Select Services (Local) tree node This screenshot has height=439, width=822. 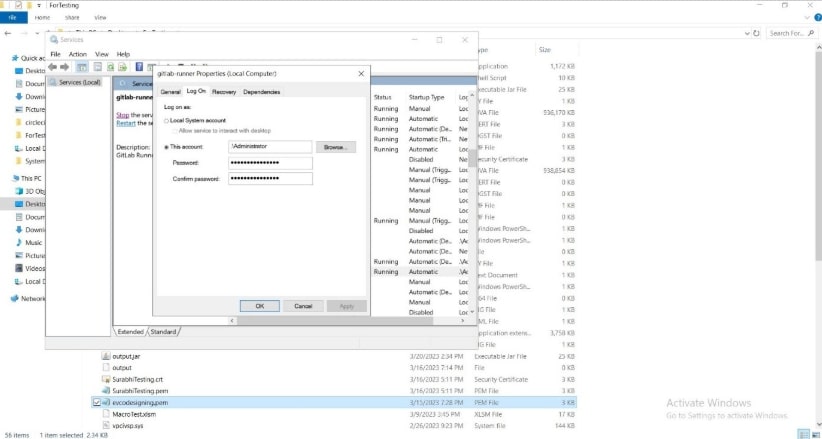coord(75,82)
